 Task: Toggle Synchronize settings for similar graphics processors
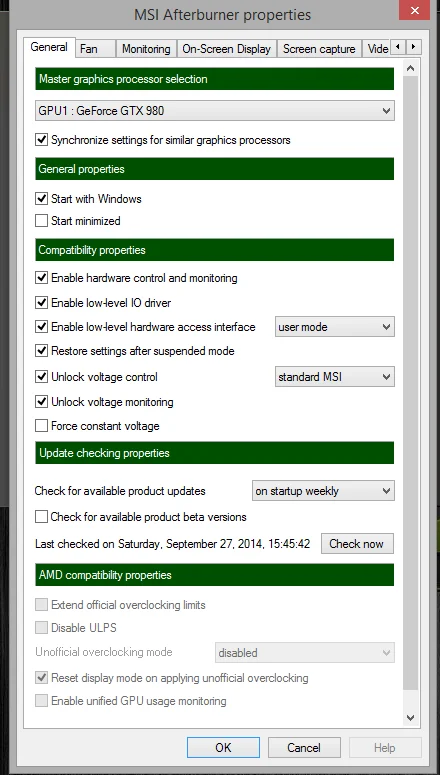coord(42,140)
